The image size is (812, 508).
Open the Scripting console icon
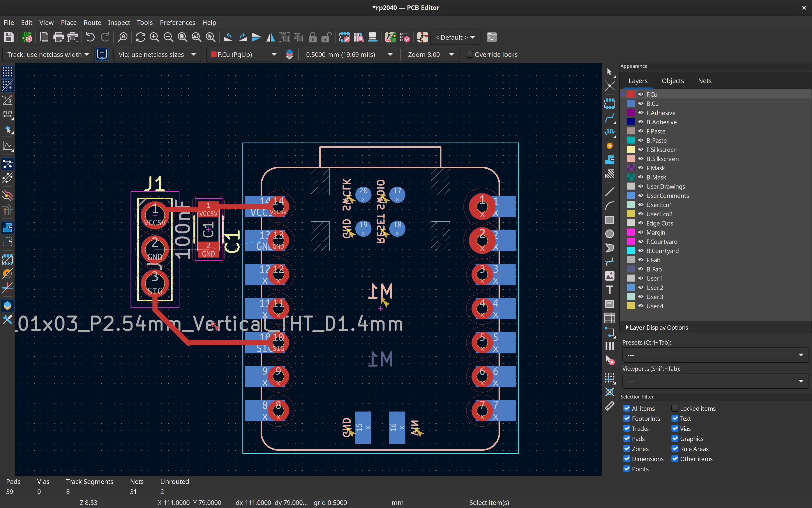click(491, 37)
